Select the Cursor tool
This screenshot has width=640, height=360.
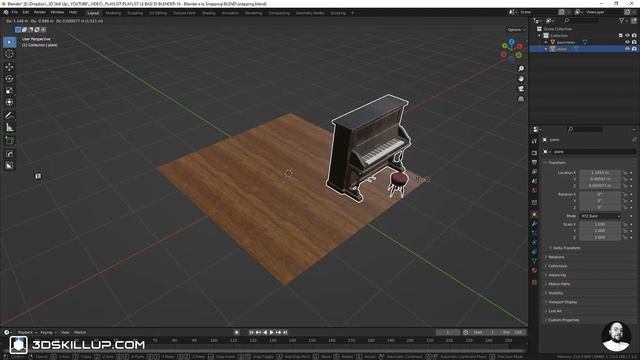(x=9, y=54)
